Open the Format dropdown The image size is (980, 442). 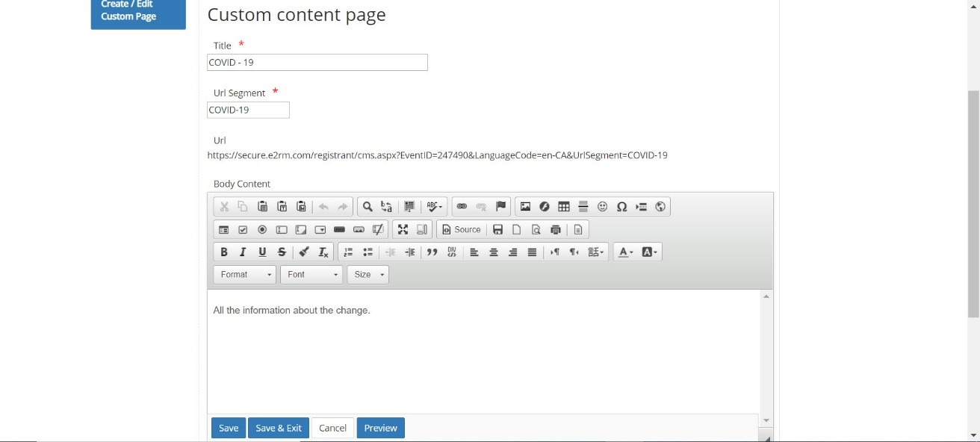click(244, 275)
